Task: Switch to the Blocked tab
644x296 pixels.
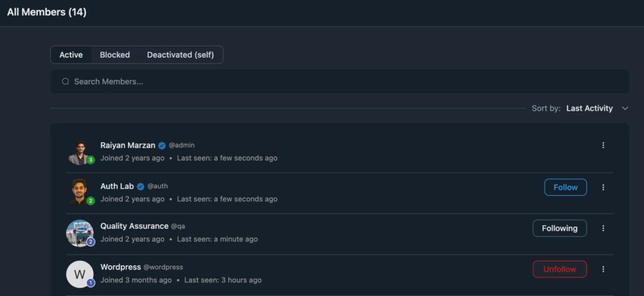Action: click(114, 55)
